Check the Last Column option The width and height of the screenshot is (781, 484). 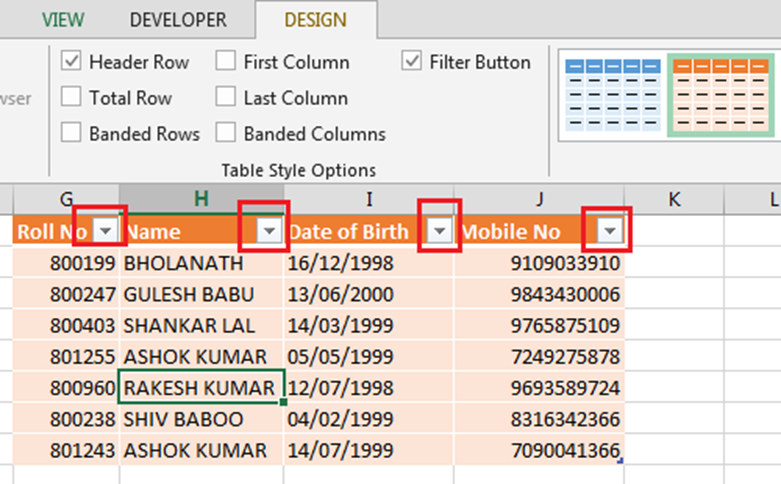(x=226, y=98)
